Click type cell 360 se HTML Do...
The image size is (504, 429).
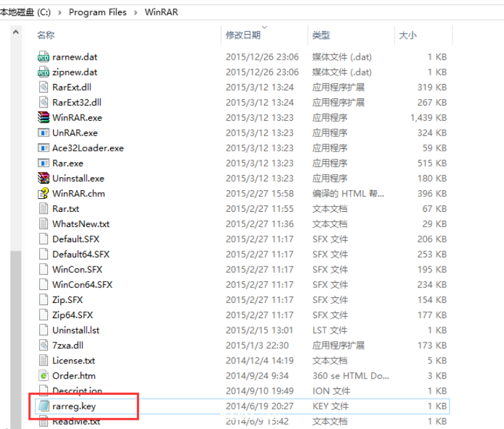351,376
